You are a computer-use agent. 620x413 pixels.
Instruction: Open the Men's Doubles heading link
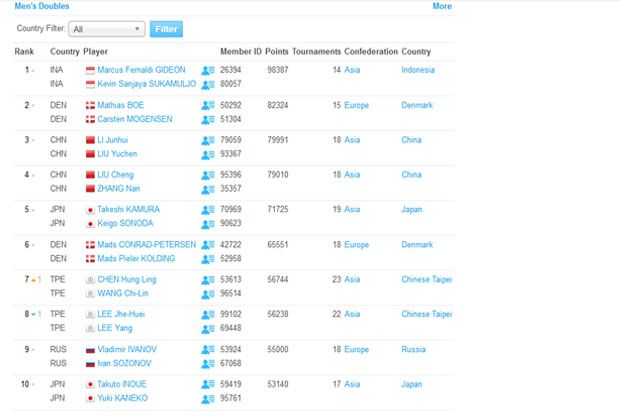(x=42, y=6)
